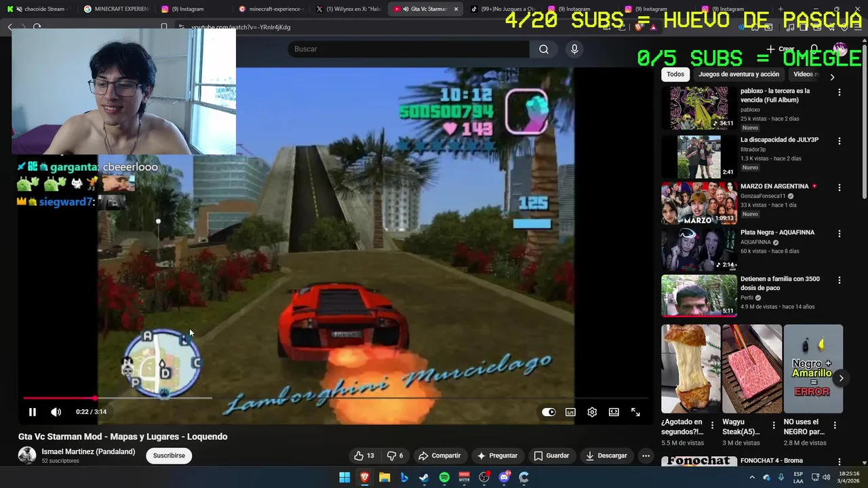Dislike the video with thumbs down (6)

coord(395,455)
